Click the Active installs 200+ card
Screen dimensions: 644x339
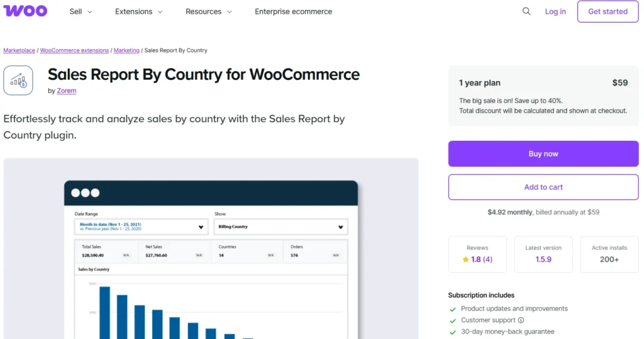(x=609, y=254)
